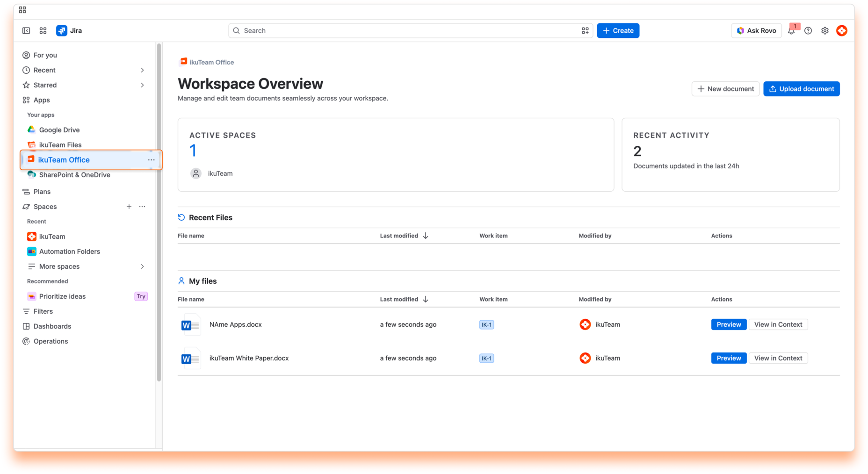Open Ask Rovo

pyautogui.click(x=756, y=30)
